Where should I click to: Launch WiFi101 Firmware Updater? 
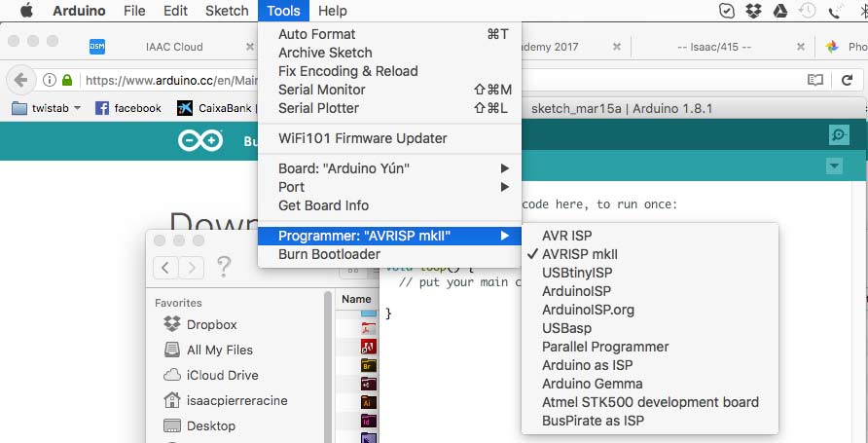pyautogui.click(x=389, y=138)
